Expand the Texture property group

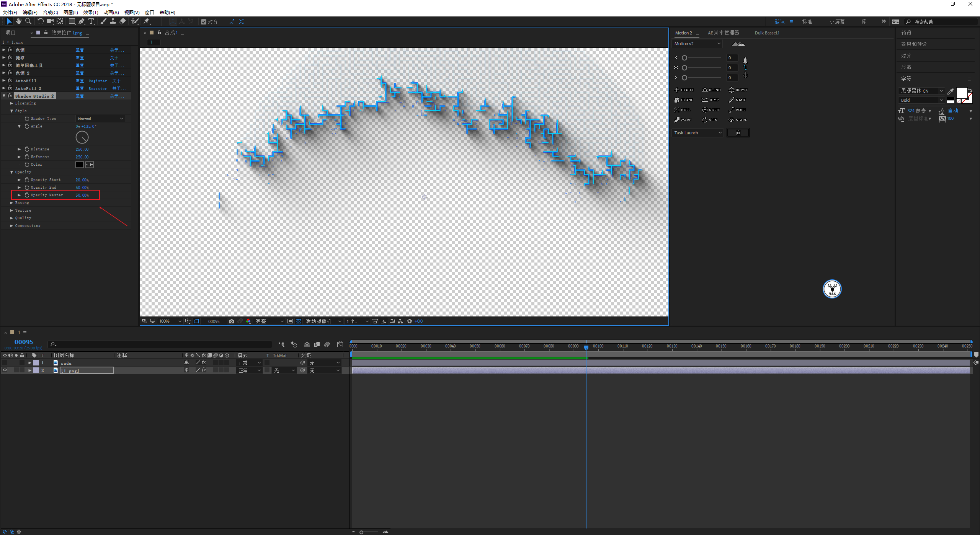click(11, 210)
